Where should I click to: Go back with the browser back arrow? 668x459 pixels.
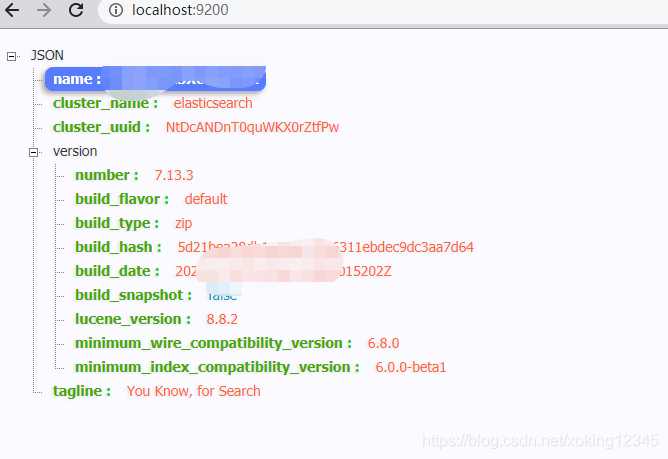[x=12, y=10]
